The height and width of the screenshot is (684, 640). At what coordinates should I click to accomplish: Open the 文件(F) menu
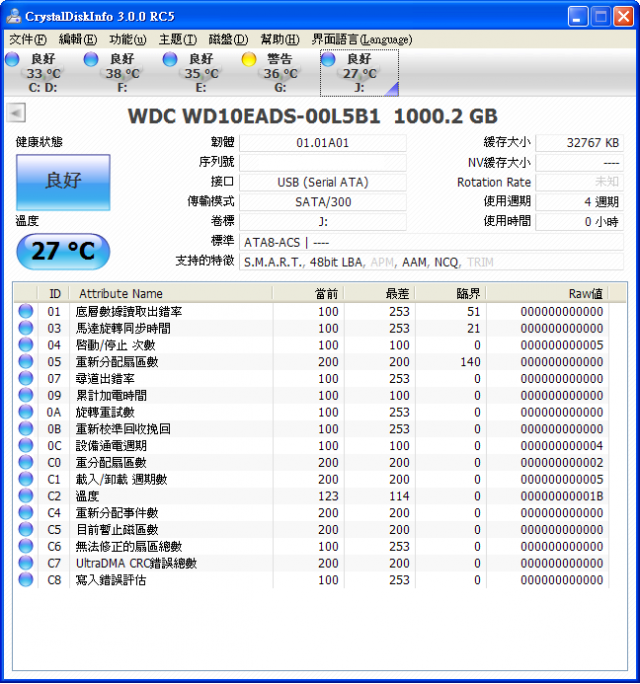[x=28, y=40]
